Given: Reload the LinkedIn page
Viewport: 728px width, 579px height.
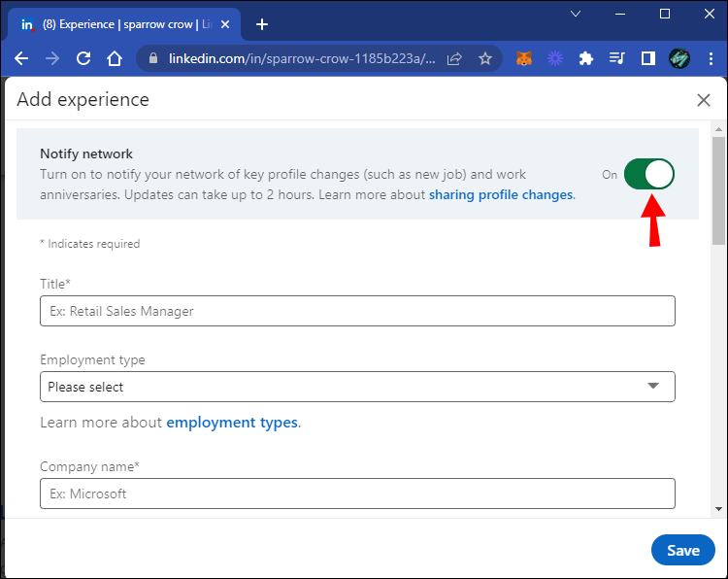Looking at the screenshot, I should 83,58.
